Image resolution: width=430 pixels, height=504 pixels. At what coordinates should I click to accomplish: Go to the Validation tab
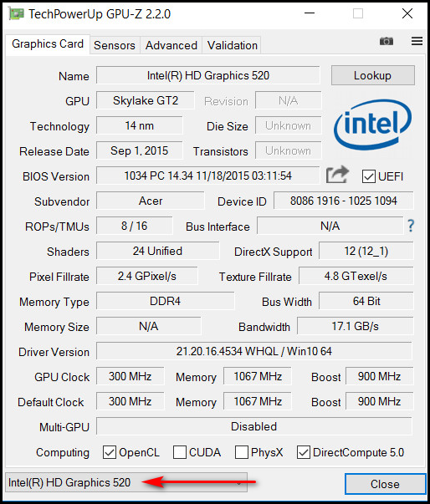click(x=233, y=45)
